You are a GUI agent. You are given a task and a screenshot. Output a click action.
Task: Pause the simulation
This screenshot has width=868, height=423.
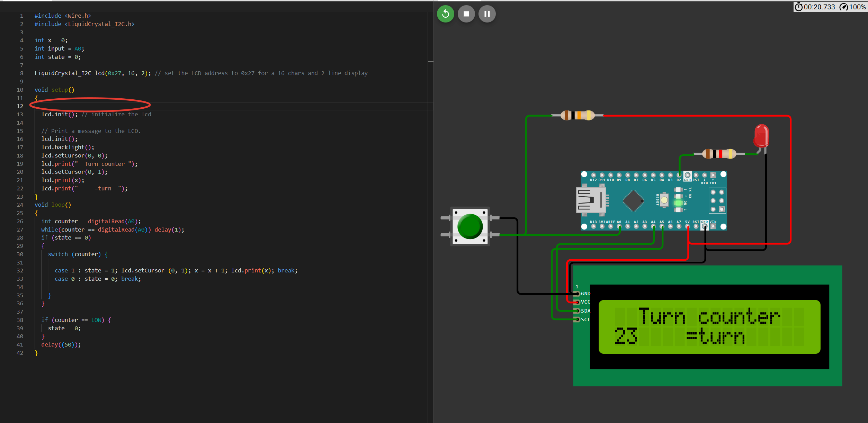pyautogui.click(x=487, y=14)
